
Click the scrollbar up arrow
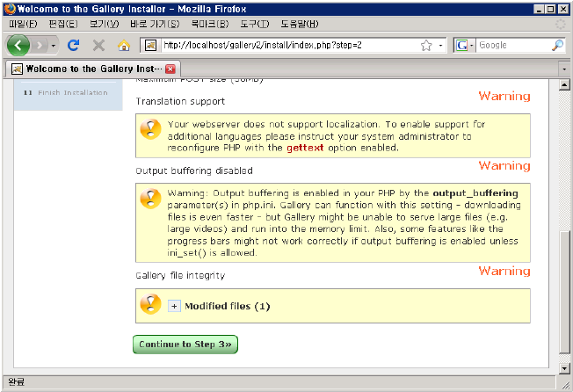click(x=564, y=85)
